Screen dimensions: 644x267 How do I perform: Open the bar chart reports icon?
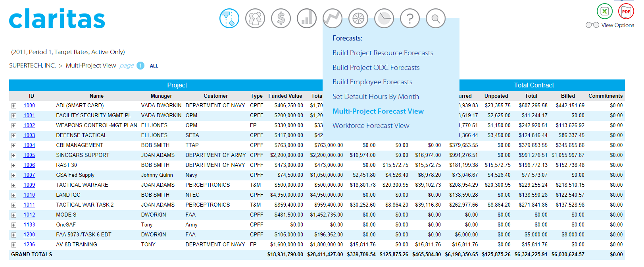[x=307, y=18]
